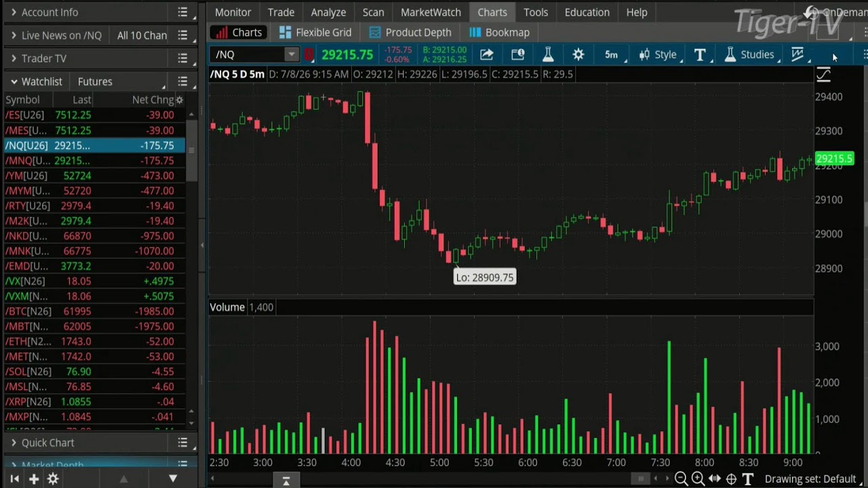Click the crosshair cursor icon

pyautogui.click(x=731, y=479)
